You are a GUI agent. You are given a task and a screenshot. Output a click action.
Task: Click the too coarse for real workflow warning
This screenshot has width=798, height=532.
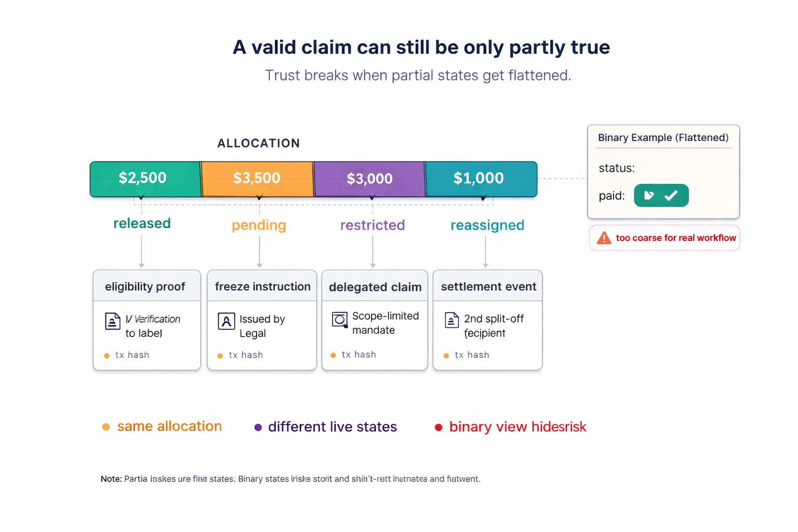[675, 238]
